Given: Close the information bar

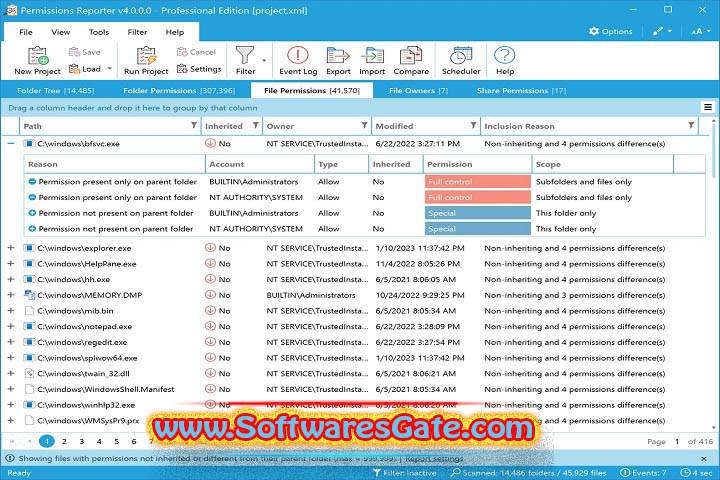Looking at the screenshot, I should click(x=704, y=458).
